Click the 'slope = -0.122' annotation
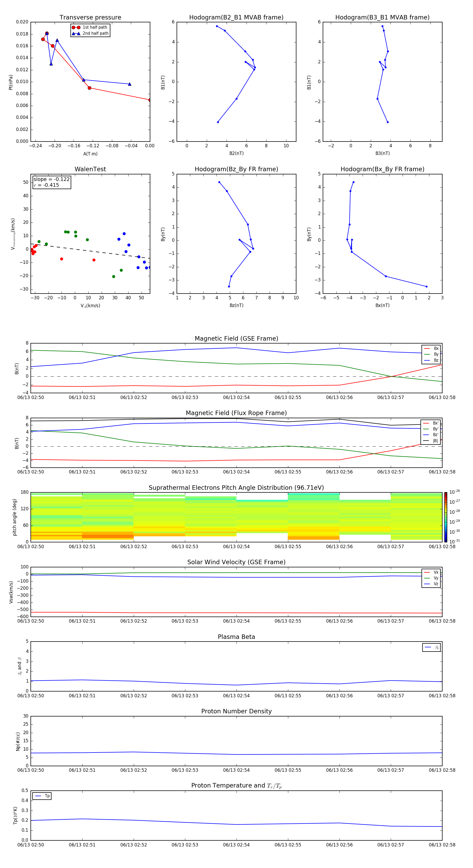473x868 pixels. [x=52, y=179]
